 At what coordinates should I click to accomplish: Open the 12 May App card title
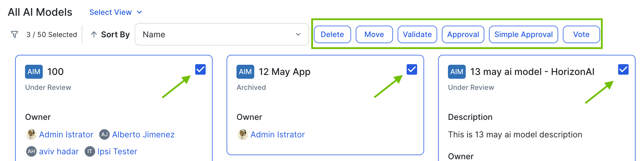point(284,72)
